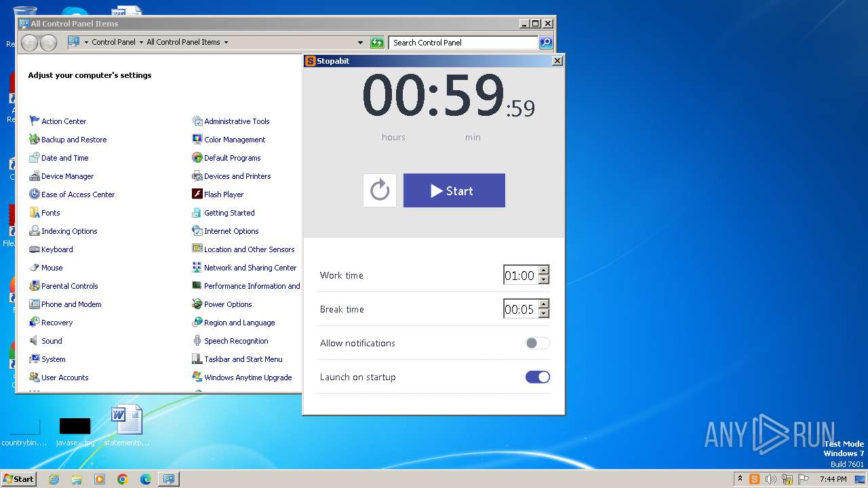Open Performance Information link
This screenshot has width=868, height=488.
[x=252, y=286]
